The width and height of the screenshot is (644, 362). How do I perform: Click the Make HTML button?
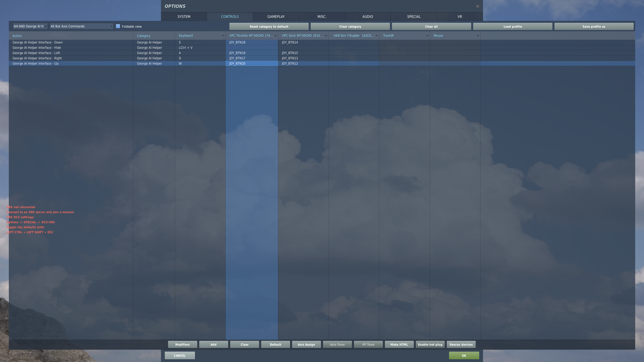click(399, 344)
